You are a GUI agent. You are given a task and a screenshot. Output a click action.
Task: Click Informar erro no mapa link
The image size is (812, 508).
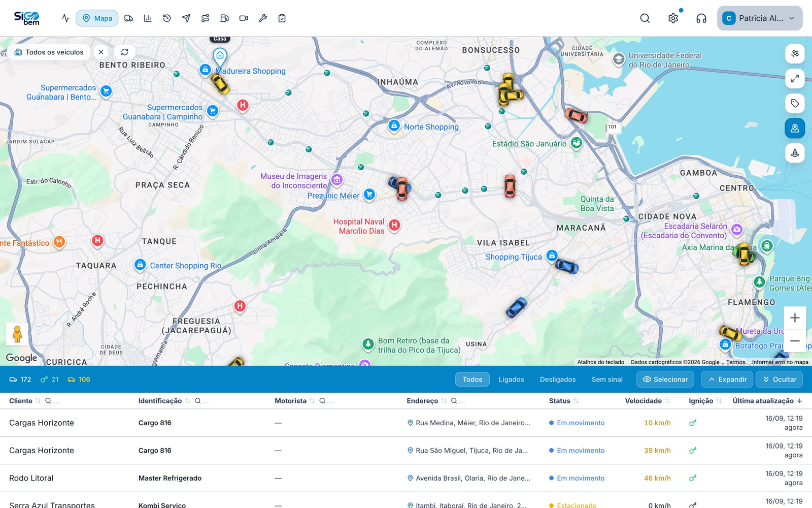point(780,362)
